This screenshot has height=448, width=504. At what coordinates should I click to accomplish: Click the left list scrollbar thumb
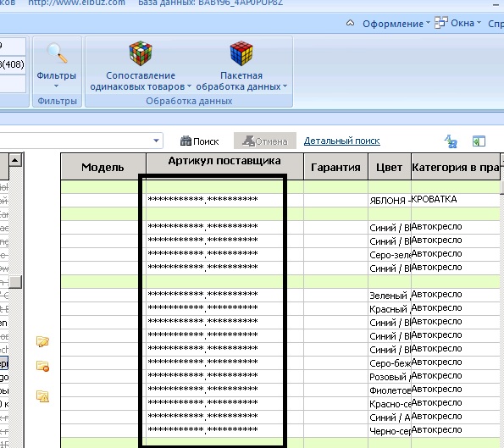coord(15,282)
